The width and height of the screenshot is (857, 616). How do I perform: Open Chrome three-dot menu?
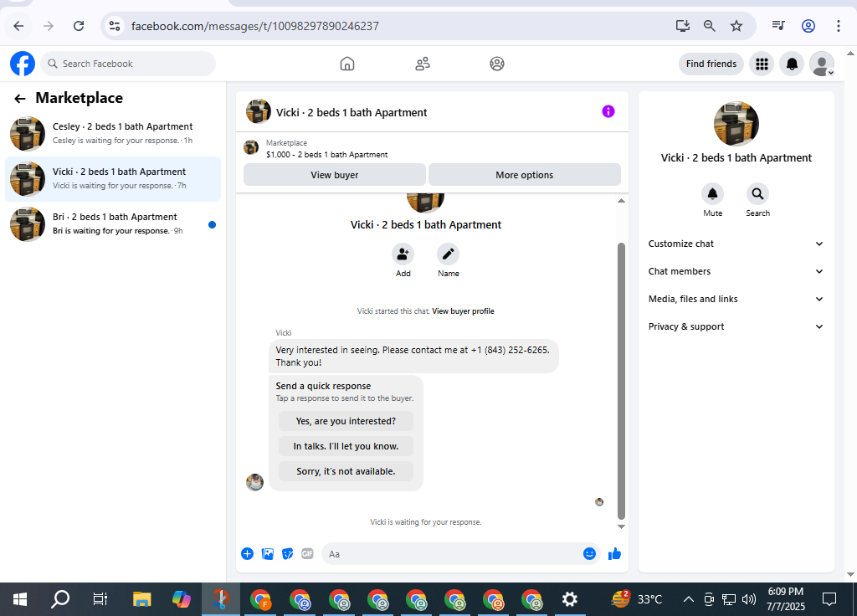(838, 26)
